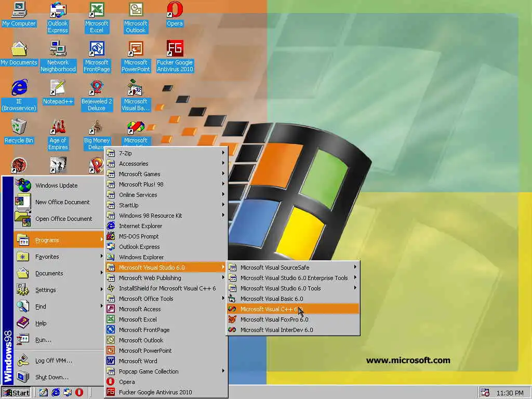Viewport: 532px width, 399px height.
Task: Click Internet Explorer quick launch icon
Action: pyautogui.click(x=56, y=392)
